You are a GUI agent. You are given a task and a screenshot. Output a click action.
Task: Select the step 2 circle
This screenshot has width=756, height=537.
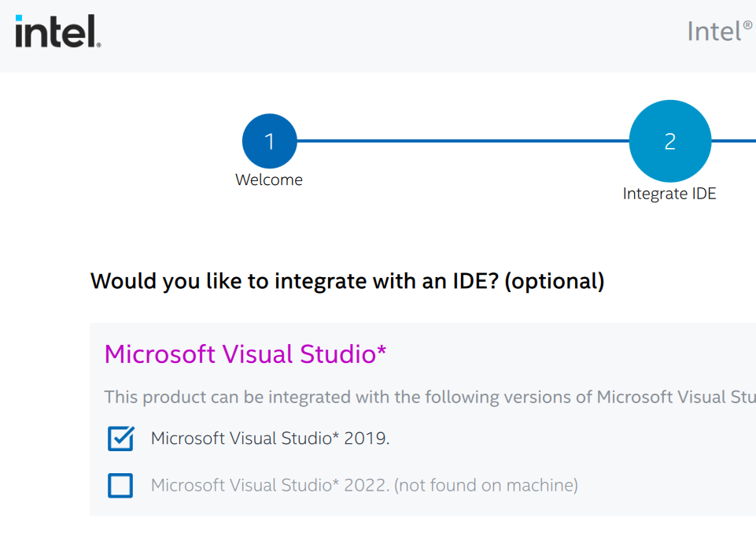click(669, 142)
